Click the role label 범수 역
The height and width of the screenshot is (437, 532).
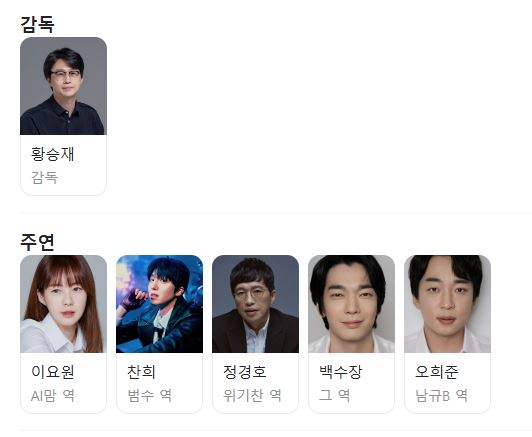[149, 396]
